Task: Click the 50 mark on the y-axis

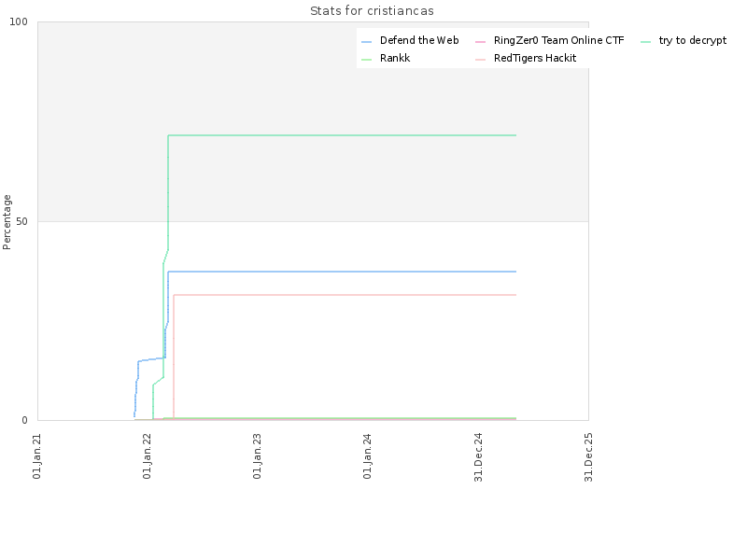Action: (21, 221)
